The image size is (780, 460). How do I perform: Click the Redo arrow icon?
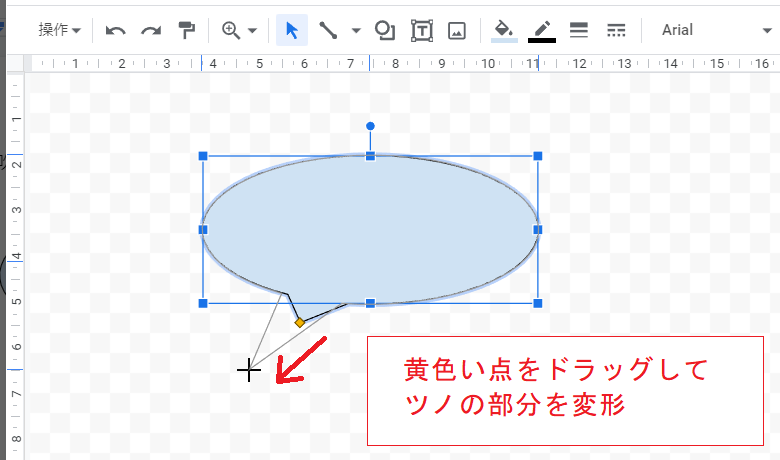click(151, 30)
